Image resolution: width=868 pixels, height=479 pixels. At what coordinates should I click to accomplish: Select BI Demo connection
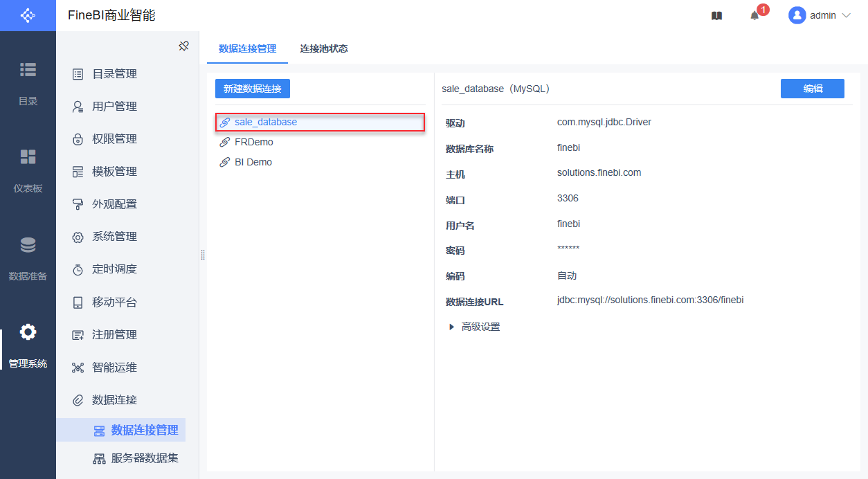[x=320, y=162]
